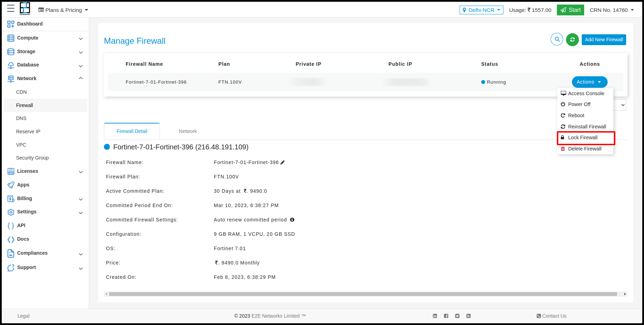Click the Apps rocket icon
This screenshot has height=325, width=644.
click(11, 185)
